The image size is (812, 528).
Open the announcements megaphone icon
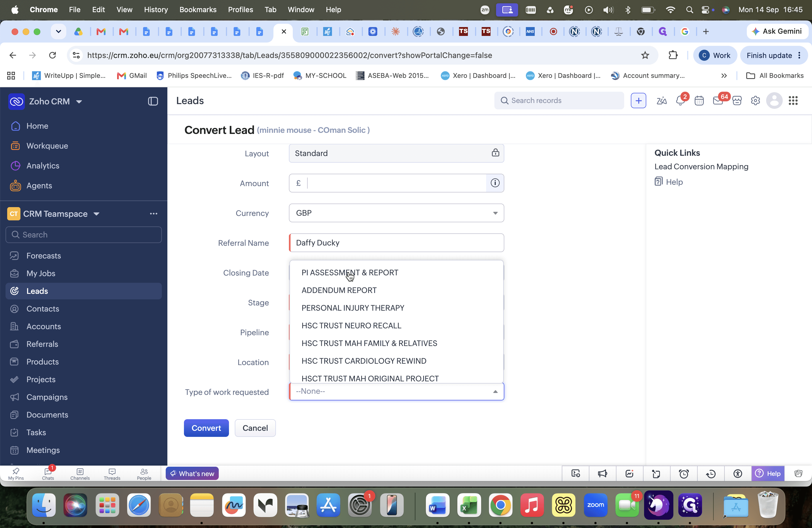(x=603, y=473)
